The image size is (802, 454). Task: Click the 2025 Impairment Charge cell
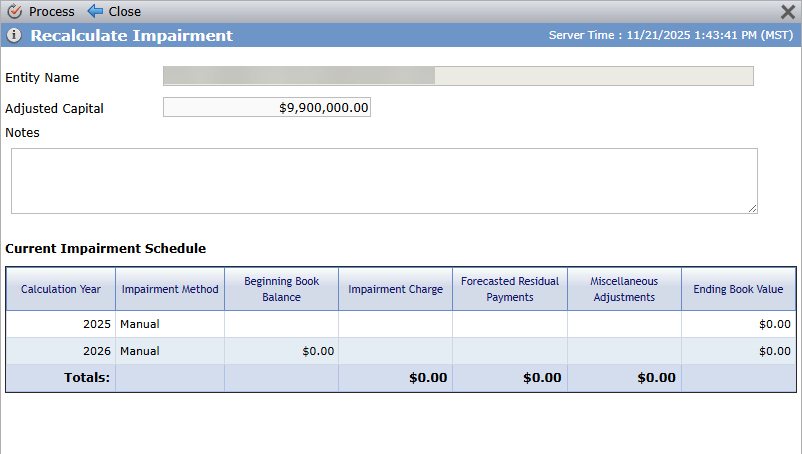pos(395,324)
